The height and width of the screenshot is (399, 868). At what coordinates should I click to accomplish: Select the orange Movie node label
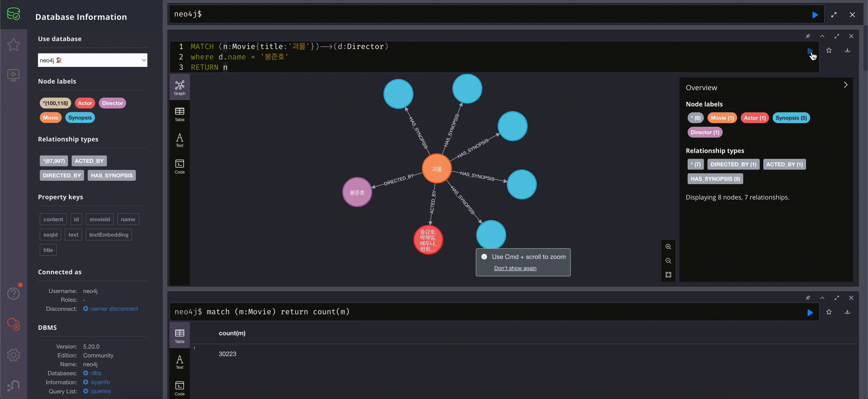[x=51, y=117]
